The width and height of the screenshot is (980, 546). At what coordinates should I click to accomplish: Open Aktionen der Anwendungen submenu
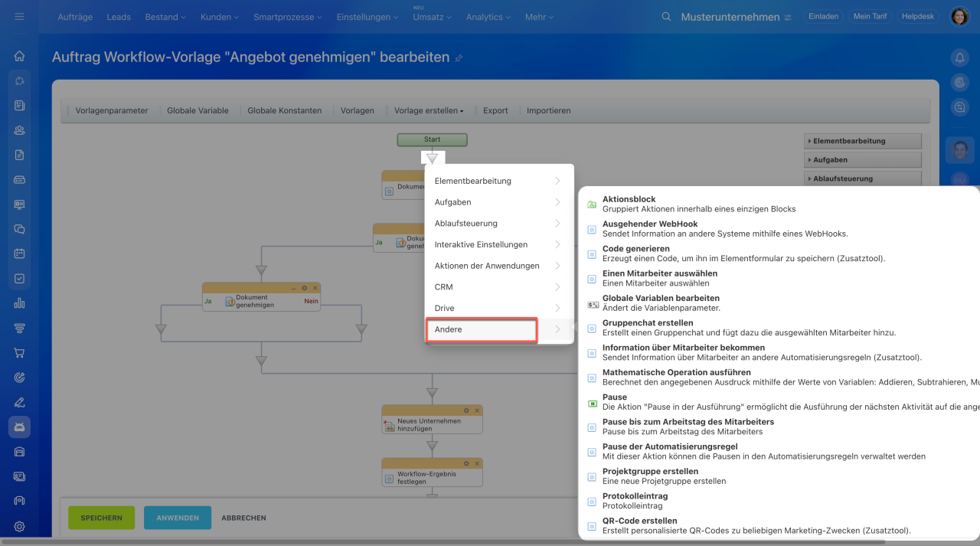(499, 266)
